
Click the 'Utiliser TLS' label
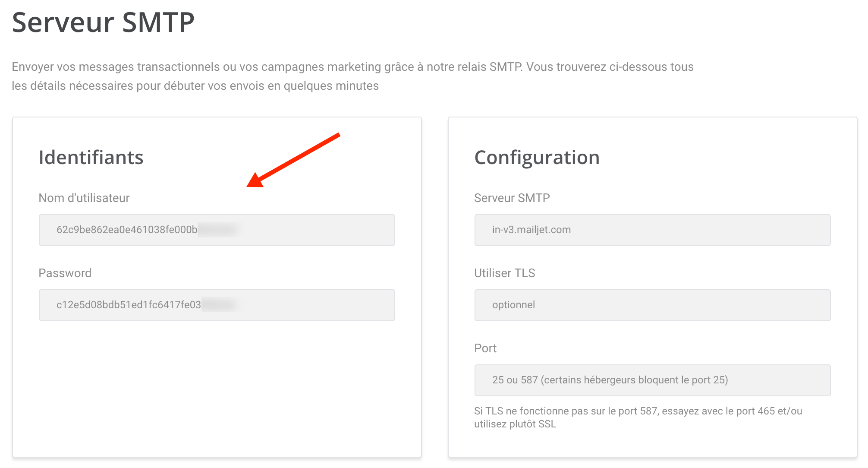[x=505, y=273]
